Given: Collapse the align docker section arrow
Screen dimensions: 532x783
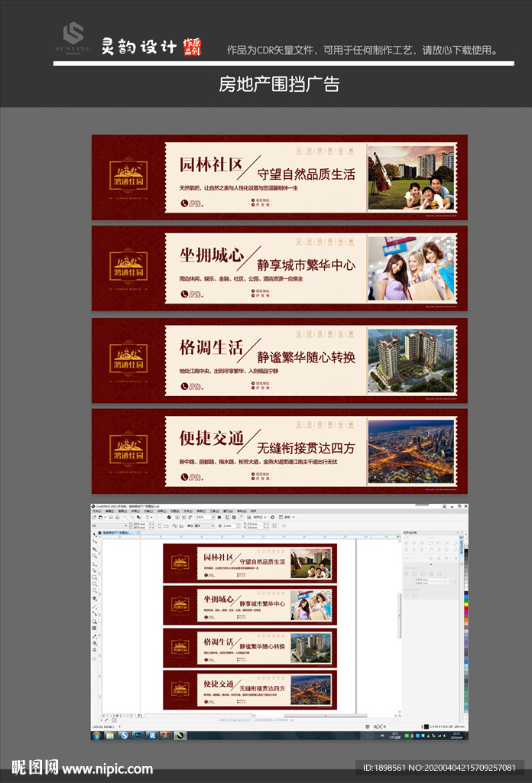Looking at the screenshot, I should 431,564.
